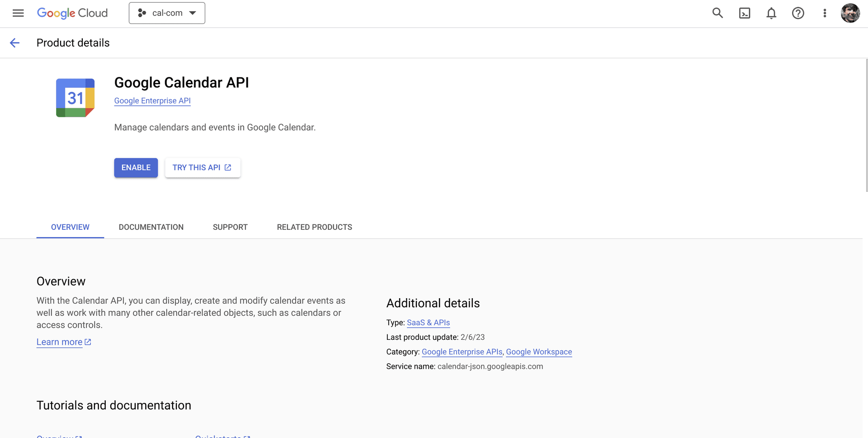Open the hamburger navigation menu
868x438 pixels.
click(x=18, y=13)
